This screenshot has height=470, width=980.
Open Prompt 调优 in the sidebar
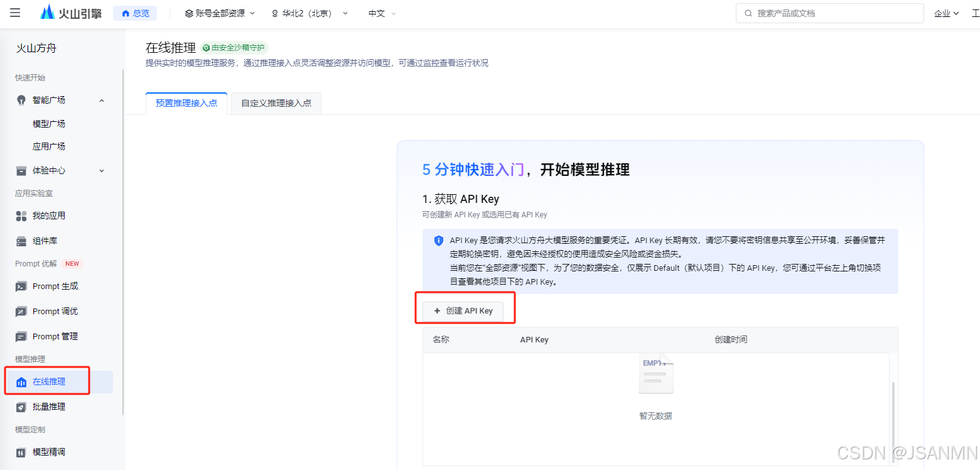[x=55, y=311]
